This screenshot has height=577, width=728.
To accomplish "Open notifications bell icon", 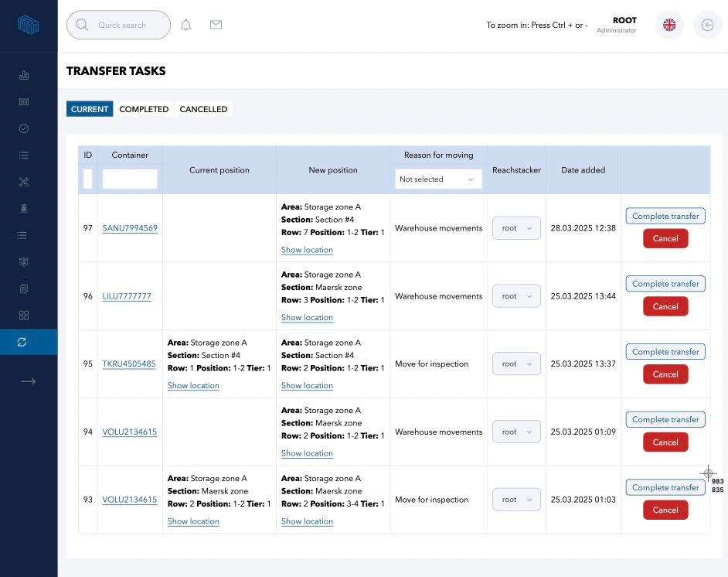I will pyautogui.click(x=185, y=25).
